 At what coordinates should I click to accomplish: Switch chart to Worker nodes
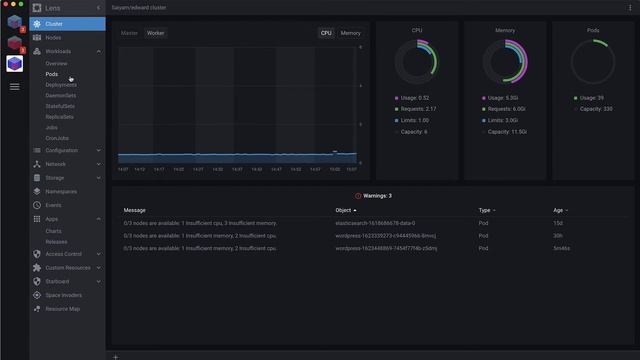tap(156, 33)
